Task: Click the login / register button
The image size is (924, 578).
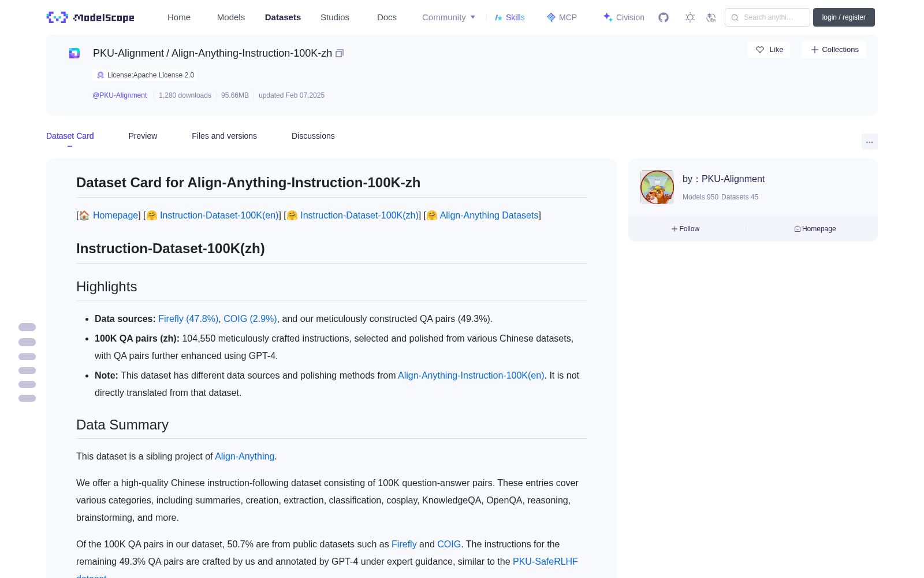Action: [x=844, y=17]
